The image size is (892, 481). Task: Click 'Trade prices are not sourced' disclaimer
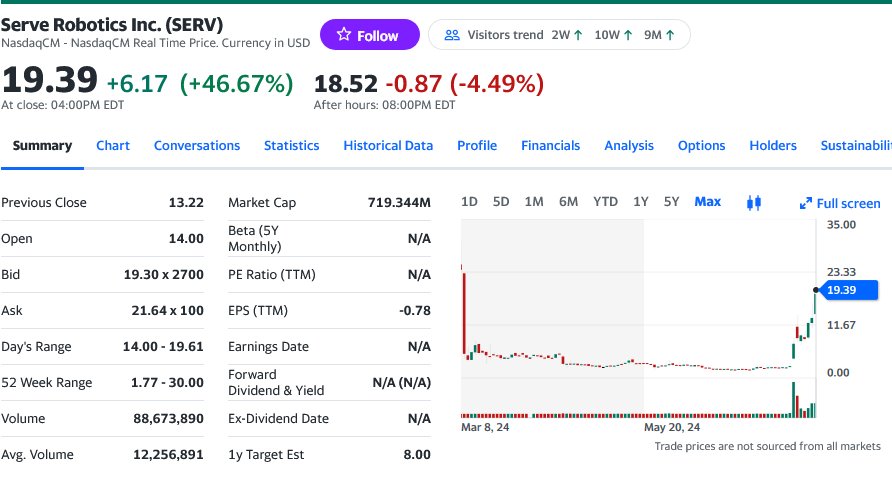coord(767,446)
